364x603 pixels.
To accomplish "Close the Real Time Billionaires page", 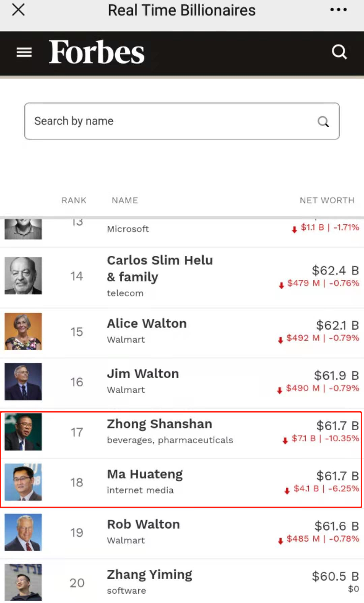I will coord(19,10).
